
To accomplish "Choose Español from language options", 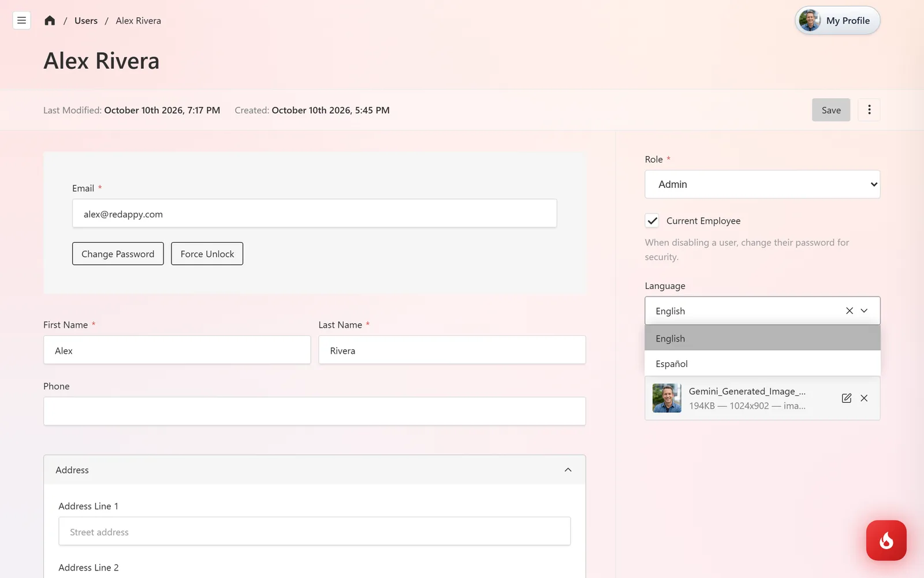I will click(x=762, y=364).
